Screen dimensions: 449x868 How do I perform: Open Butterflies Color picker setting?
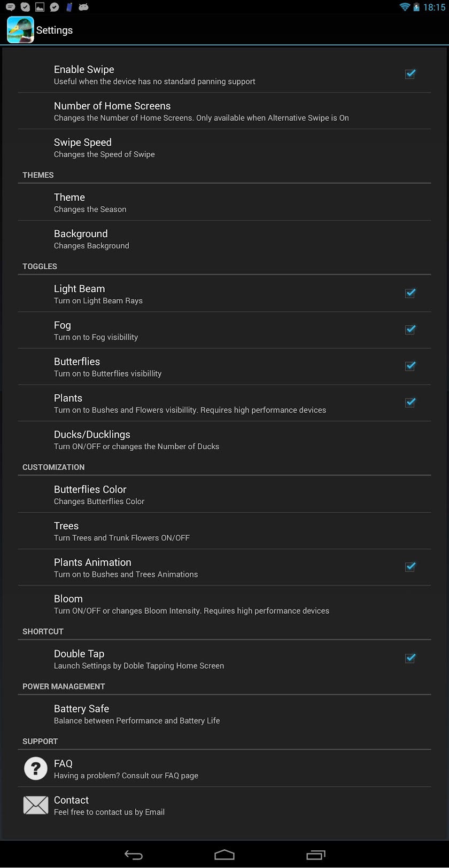click(x=224, y=495)
